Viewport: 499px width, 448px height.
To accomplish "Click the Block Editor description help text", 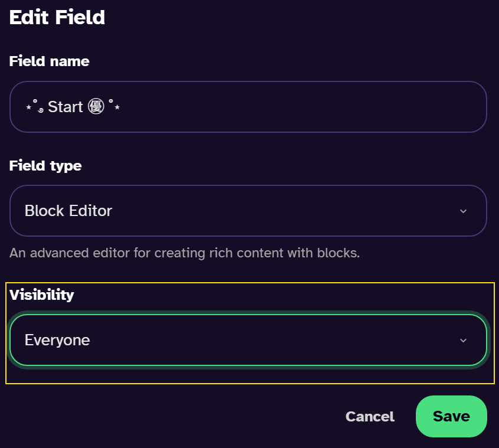I will point(185,253).
